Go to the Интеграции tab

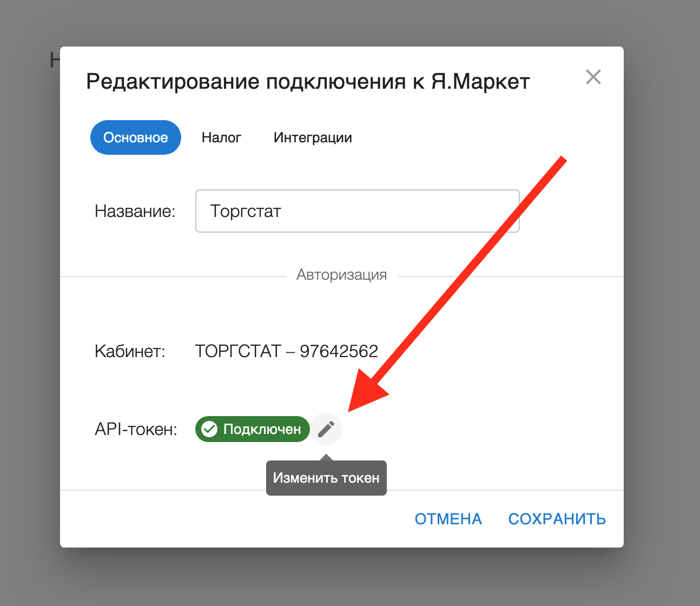coord(313,137)
